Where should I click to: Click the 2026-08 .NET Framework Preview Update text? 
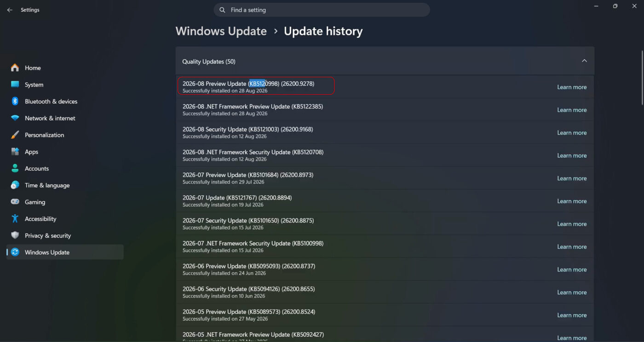pyautogui.click(x=253, y=106)
